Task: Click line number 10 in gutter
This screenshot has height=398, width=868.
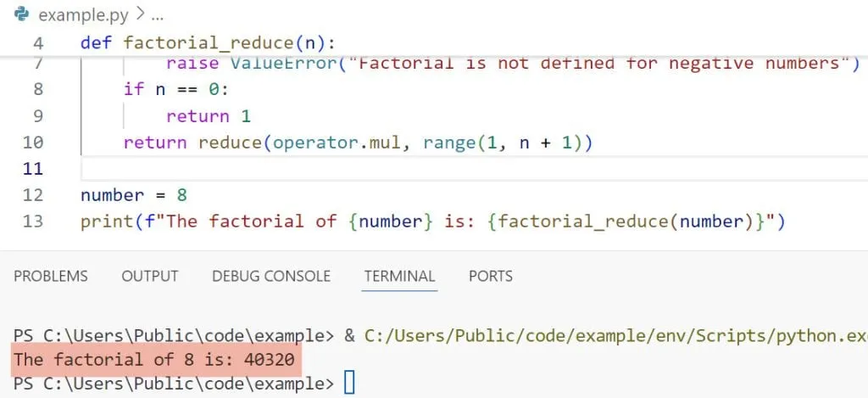Action: (x=34, y=143)
